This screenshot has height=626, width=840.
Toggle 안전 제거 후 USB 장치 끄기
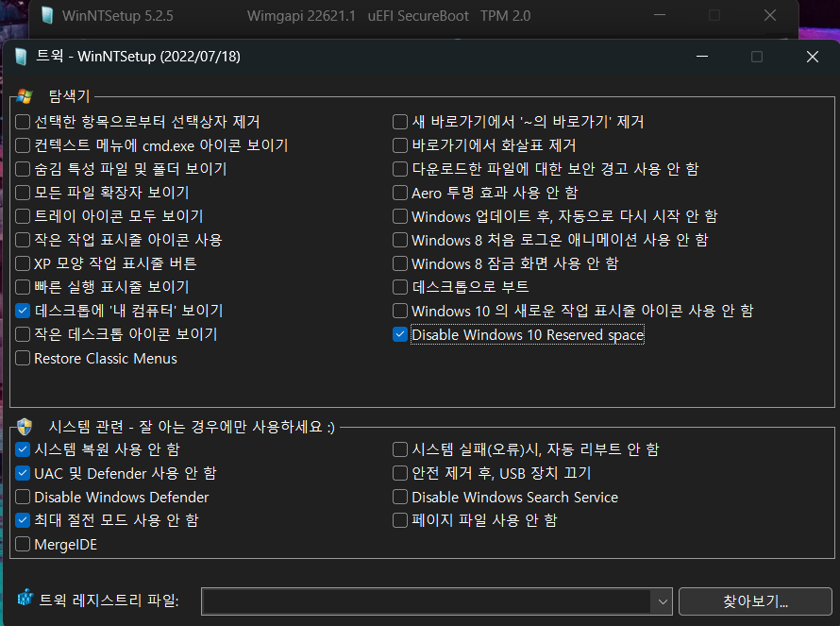[400, 473]
